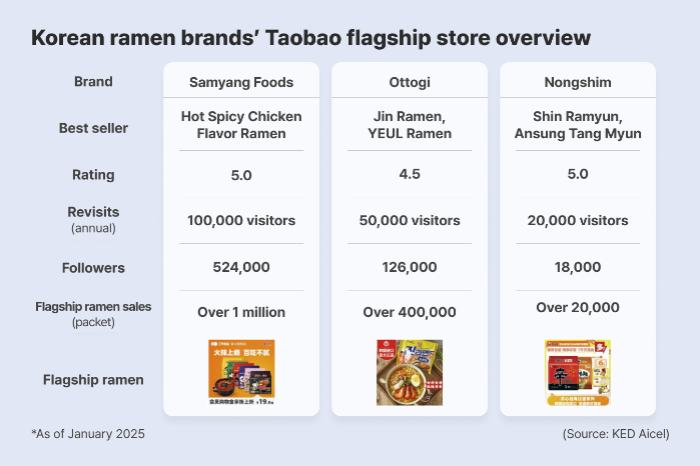Viewport: 700px width, 466px height.
Task: Select the Samyang Foods column header
Action: tap(241, 82)
